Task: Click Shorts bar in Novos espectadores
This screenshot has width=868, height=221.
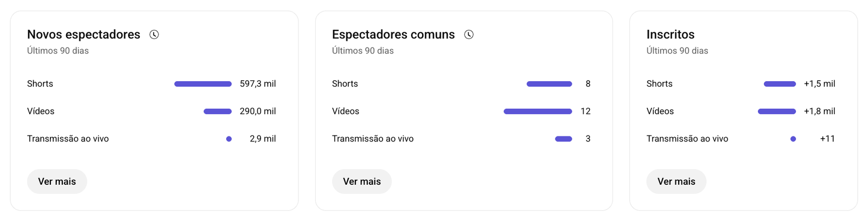Action: pos(203,84)
